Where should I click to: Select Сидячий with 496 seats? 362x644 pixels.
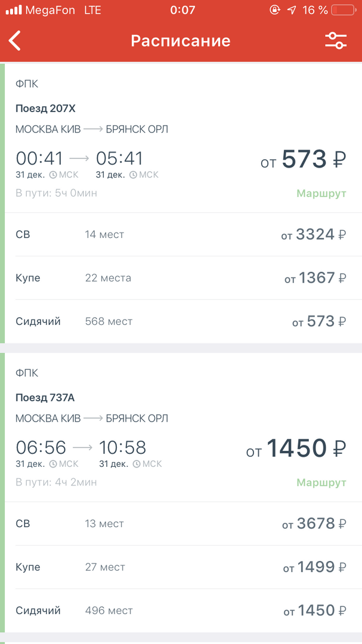(181, 611)
